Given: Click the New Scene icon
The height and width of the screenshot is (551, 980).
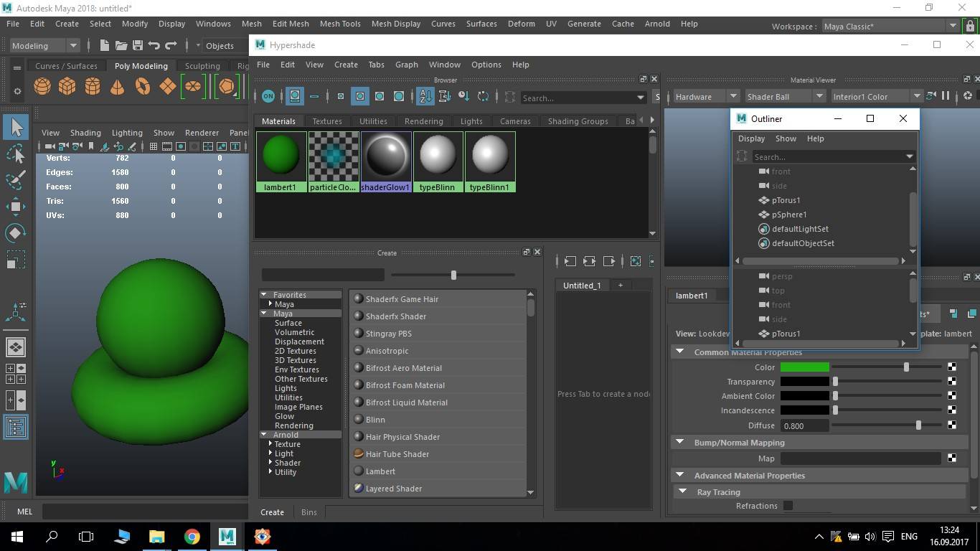Looking at the screenshot, I should (105, 45).
